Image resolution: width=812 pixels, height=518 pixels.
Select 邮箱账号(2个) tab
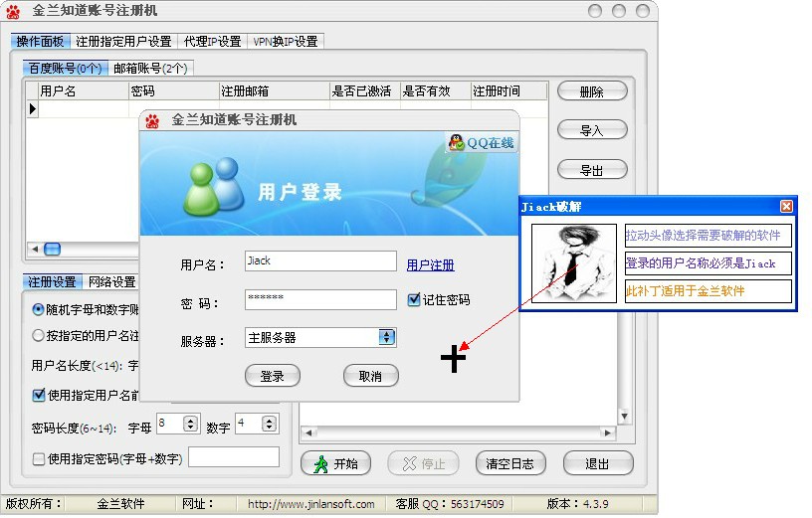click(150, 68)
